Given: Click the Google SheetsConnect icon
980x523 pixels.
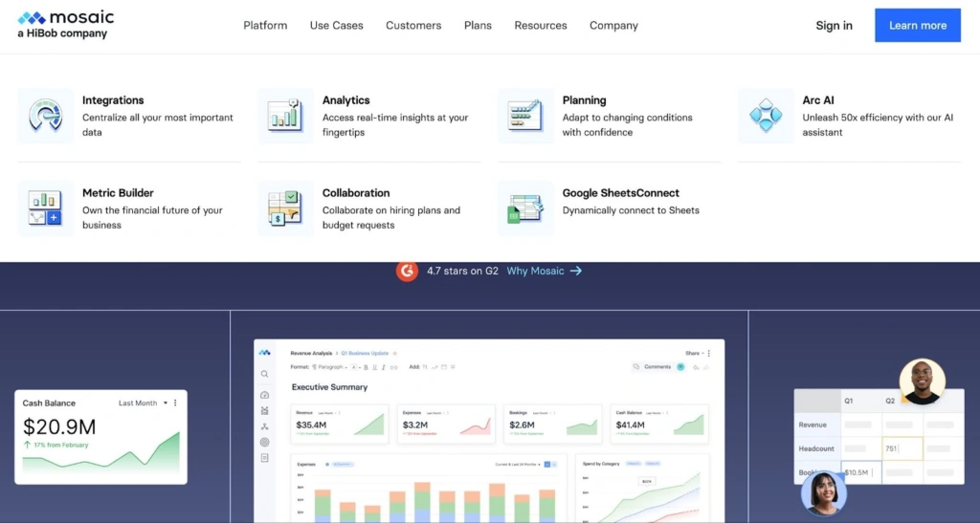Looking at the screenshot, I should point(525,208).
